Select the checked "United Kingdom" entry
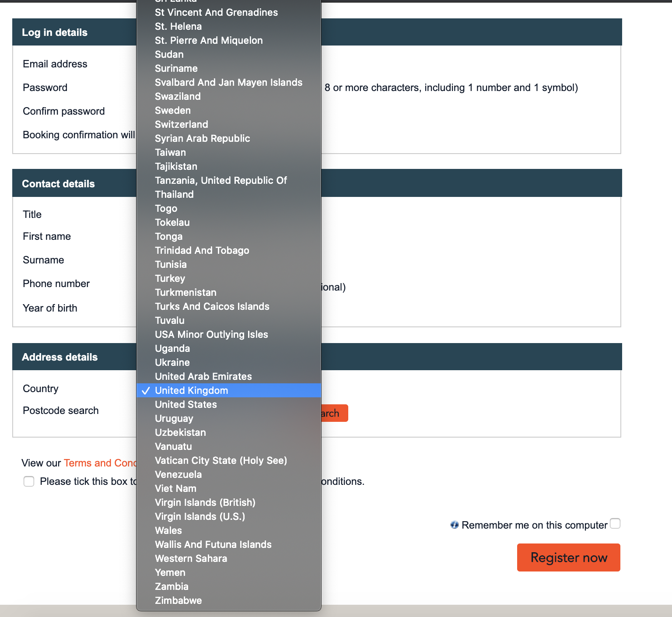The image size is (672, 617). 191,390
